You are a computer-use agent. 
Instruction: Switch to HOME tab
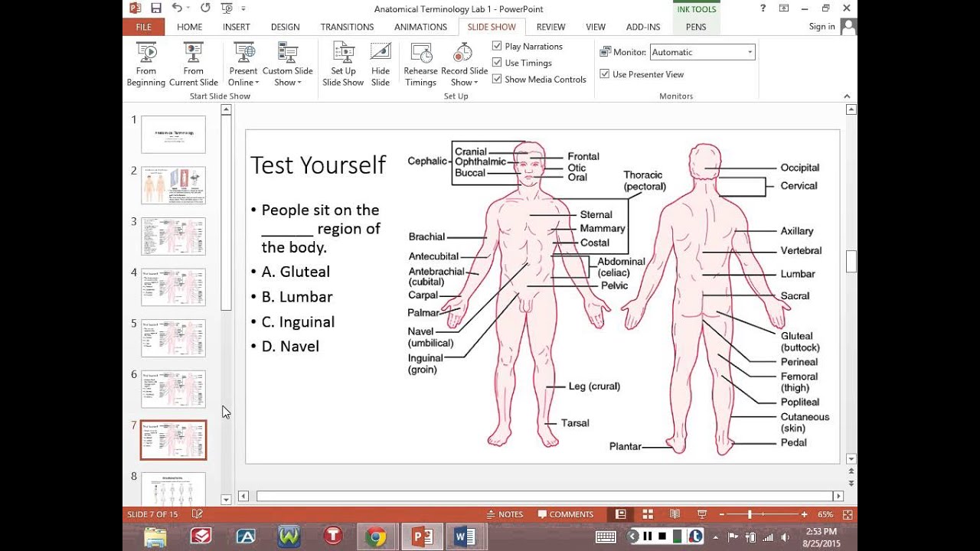[x=190, y=27]
